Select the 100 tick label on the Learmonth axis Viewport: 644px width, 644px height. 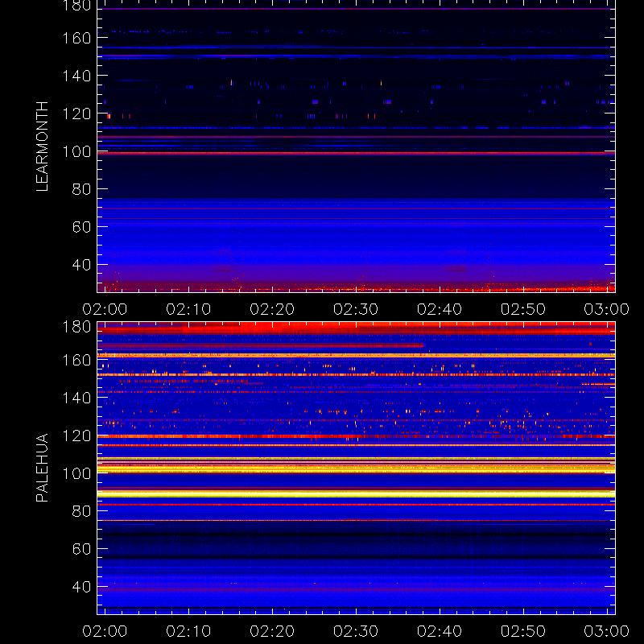(x=76, y=151)
